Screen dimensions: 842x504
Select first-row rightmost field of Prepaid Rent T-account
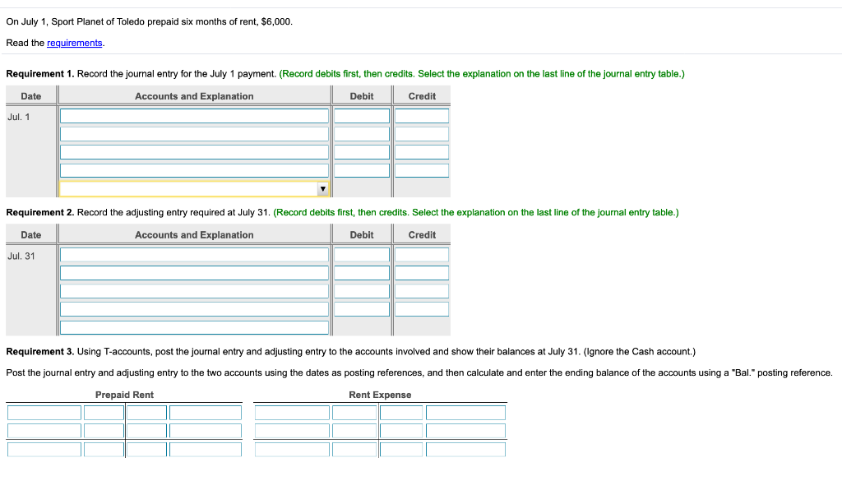205,413
